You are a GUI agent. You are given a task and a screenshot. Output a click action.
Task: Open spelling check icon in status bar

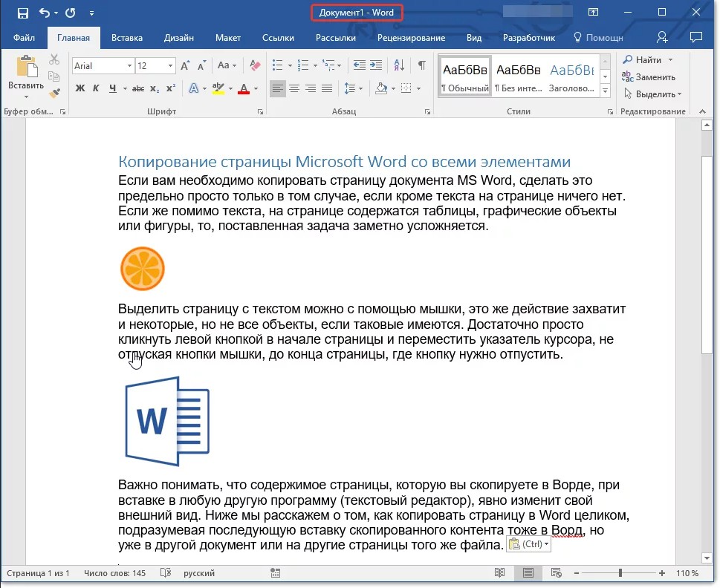(166, 572)
